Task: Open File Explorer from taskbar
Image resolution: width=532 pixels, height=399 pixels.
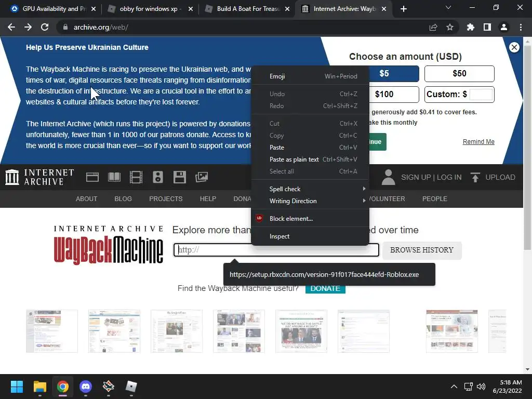Action: click(x=39, y=387)
